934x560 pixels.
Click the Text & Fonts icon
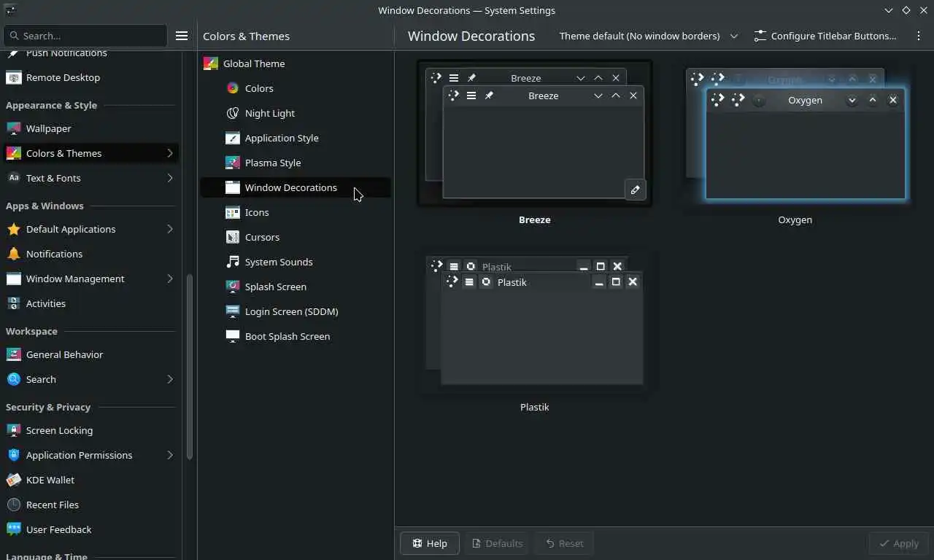(x=13, y=178)
